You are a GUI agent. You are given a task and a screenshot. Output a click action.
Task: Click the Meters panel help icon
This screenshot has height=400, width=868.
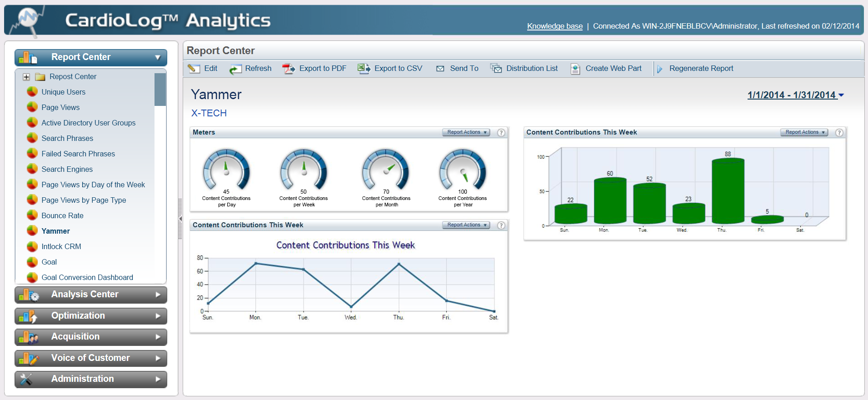[x=501, y=132]
